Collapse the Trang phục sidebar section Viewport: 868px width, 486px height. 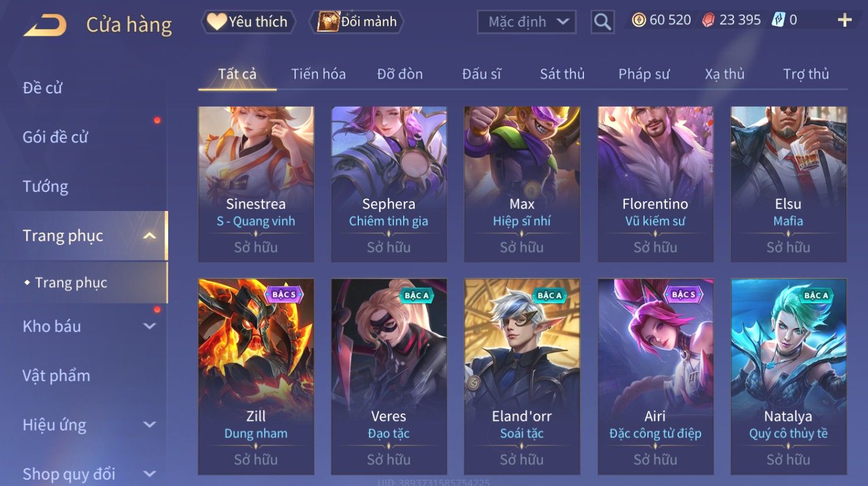(x=150, y=236)
